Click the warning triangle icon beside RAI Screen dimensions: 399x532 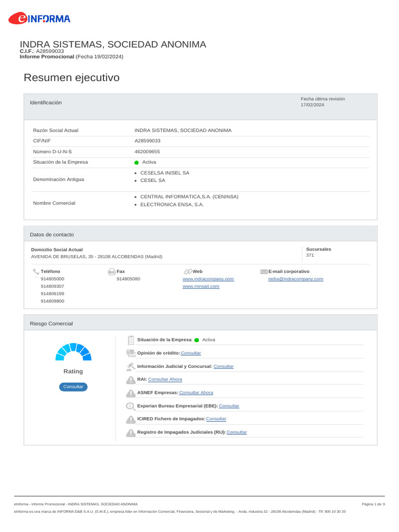point(130,380)
